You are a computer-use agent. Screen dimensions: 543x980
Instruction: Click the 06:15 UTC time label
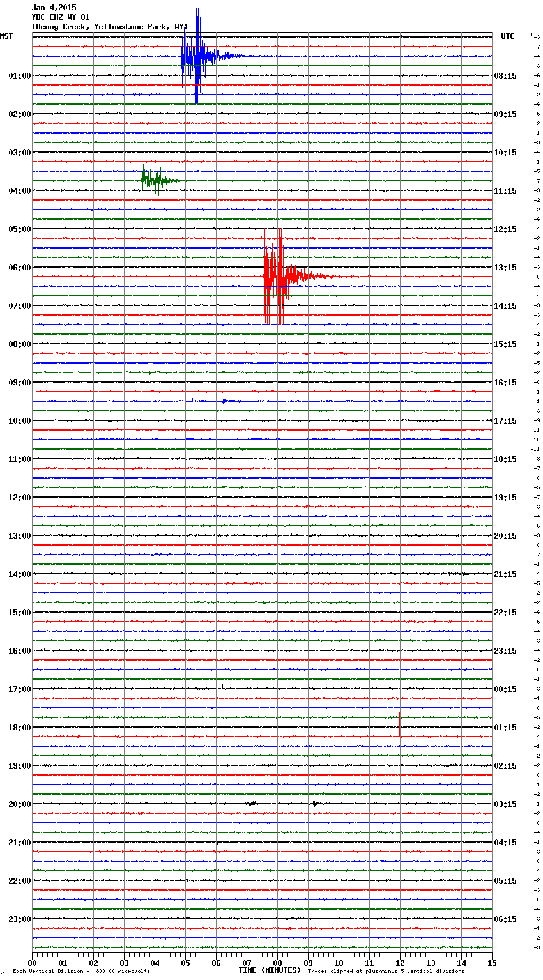[x=505, y=919]
